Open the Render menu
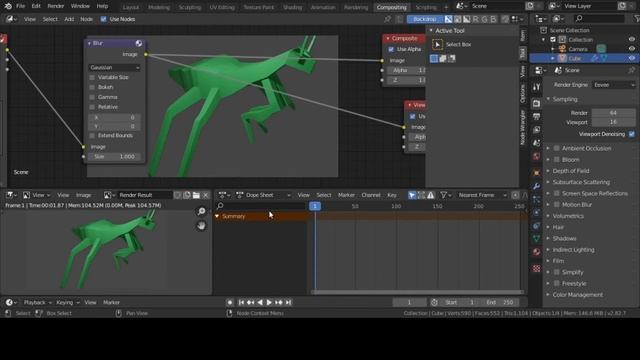640x360 pixels. [x=56, y=6]
